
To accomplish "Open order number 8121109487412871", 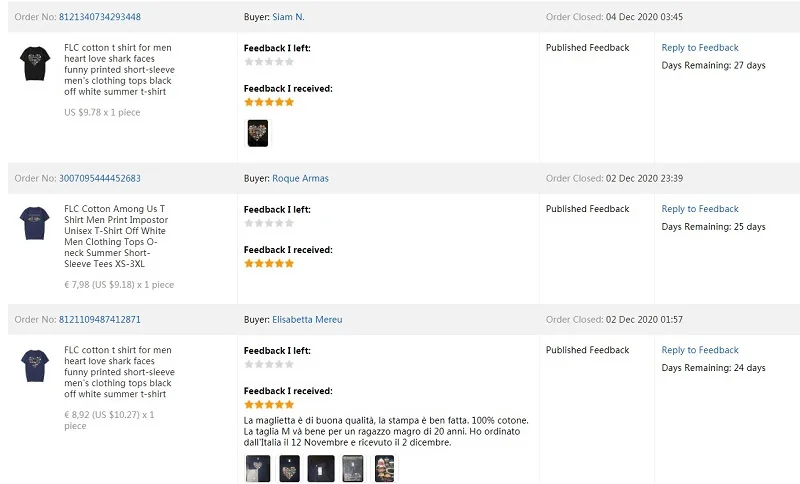I will [x=100, y=320].
